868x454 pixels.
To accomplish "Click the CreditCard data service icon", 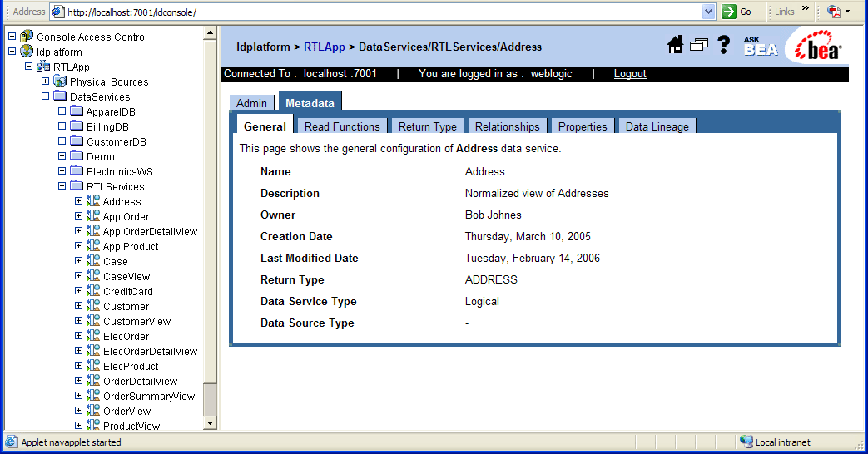I will tap(93, 290).
